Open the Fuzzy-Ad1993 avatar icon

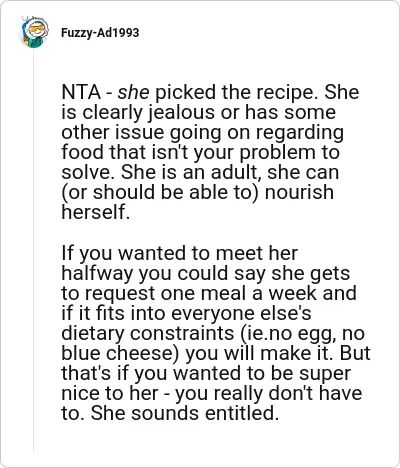[35, 32]
